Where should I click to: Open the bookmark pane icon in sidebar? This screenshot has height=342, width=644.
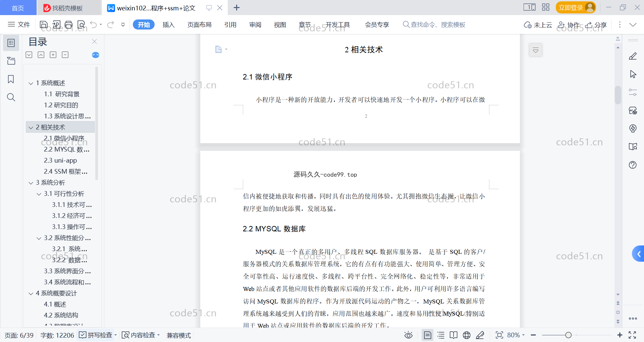11,79
